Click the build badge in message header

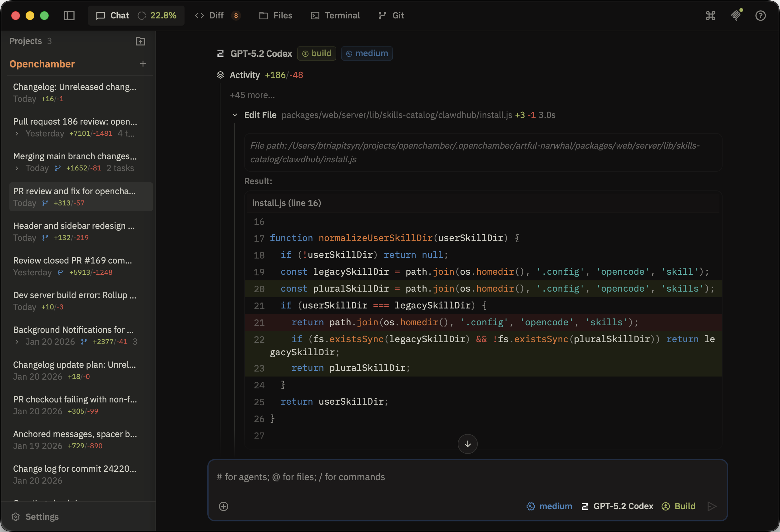pos(317,53)
